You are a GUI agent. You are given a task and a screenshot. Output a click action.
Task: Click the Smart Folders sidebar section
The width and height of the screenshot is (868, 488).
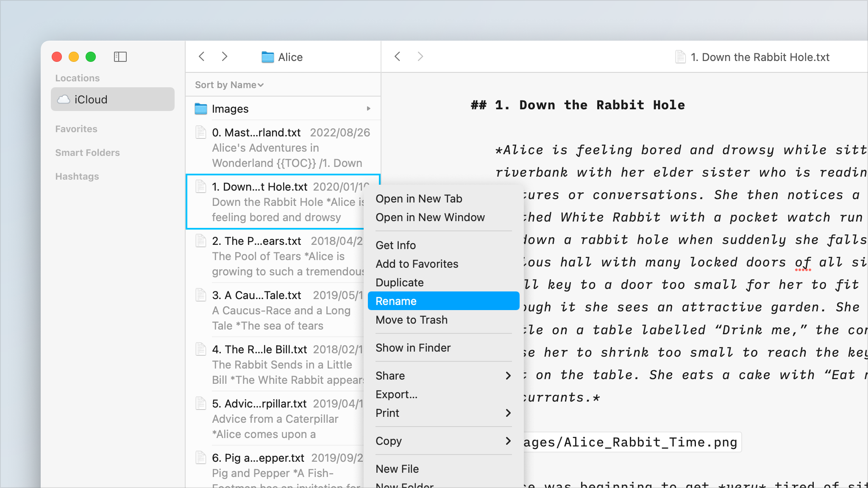point(87,152)
